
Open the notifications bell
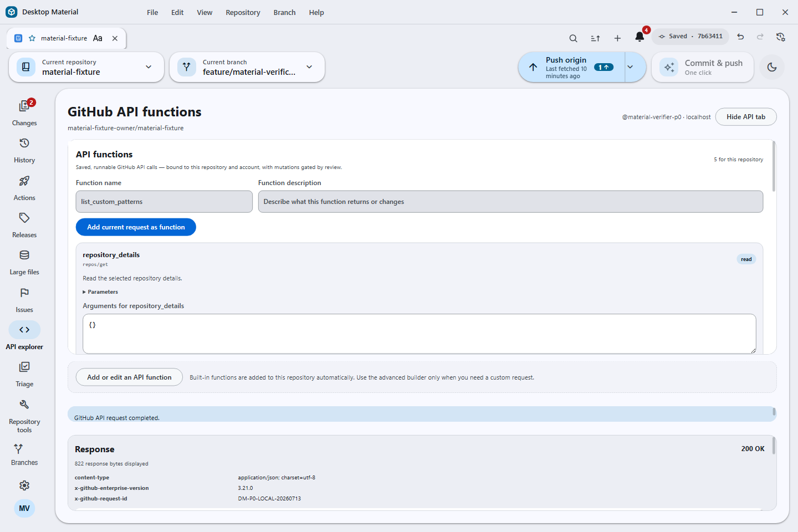(x=640, y=37)
